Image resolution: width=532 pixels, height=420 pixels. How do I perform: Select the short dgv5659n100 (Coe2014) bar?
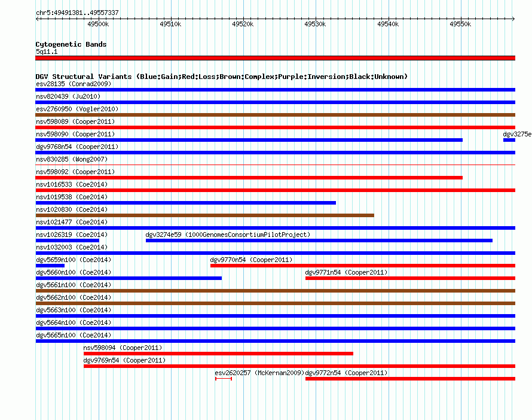50,266
